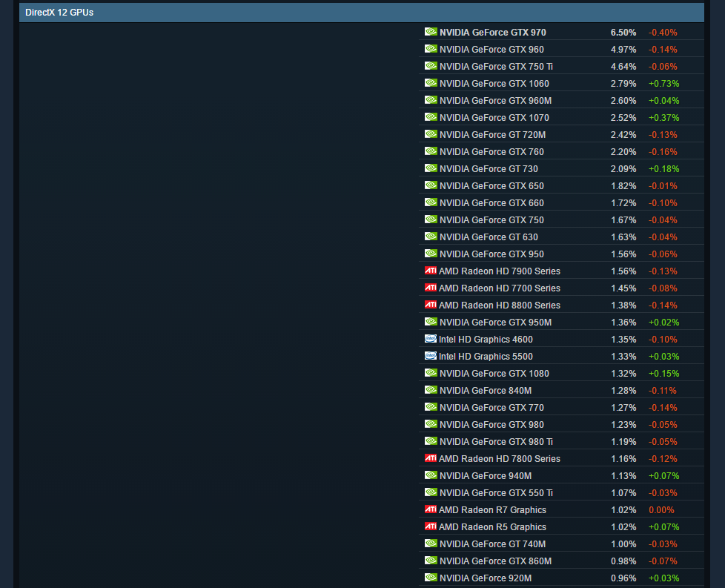Select NVIDIA GeForce GTX 750 name
The image size is (725, 588).
pos(491,219)
